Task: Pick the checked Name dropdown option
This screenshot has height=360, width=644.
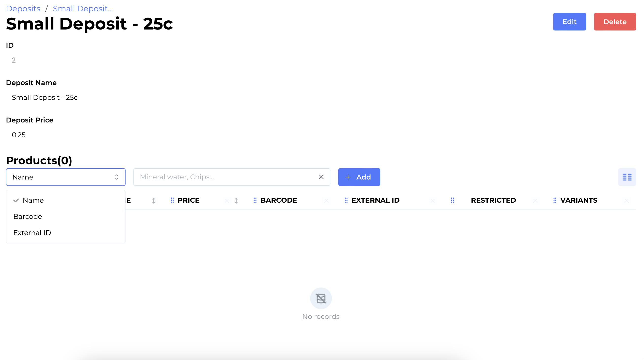Action: (33, 200)
